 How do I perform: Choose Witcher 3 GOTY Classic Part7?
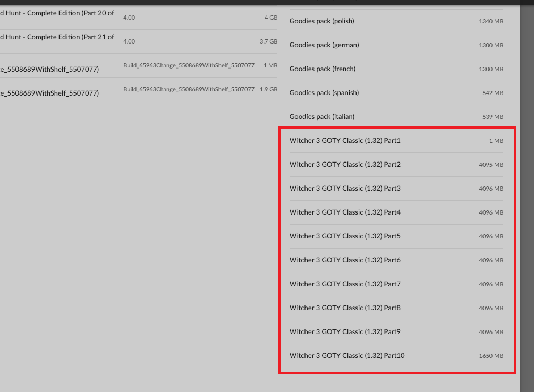[x=345, y=284]
